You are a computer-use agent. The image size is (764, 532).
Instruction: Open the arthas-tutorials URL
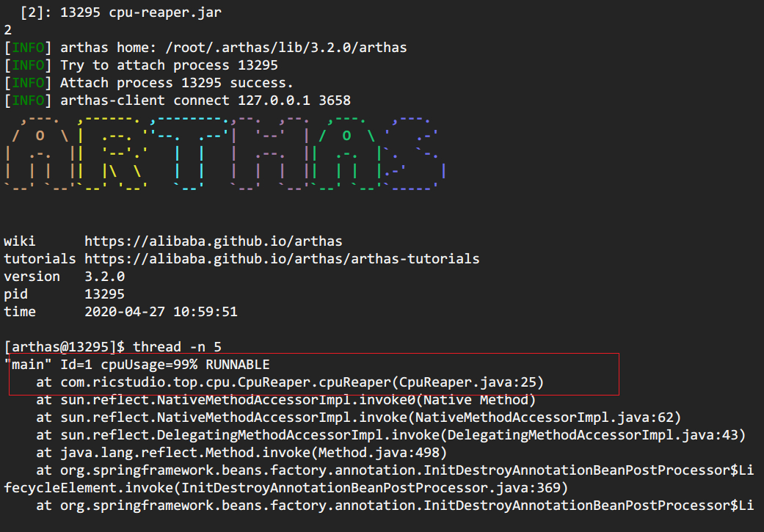pos(282,258)
